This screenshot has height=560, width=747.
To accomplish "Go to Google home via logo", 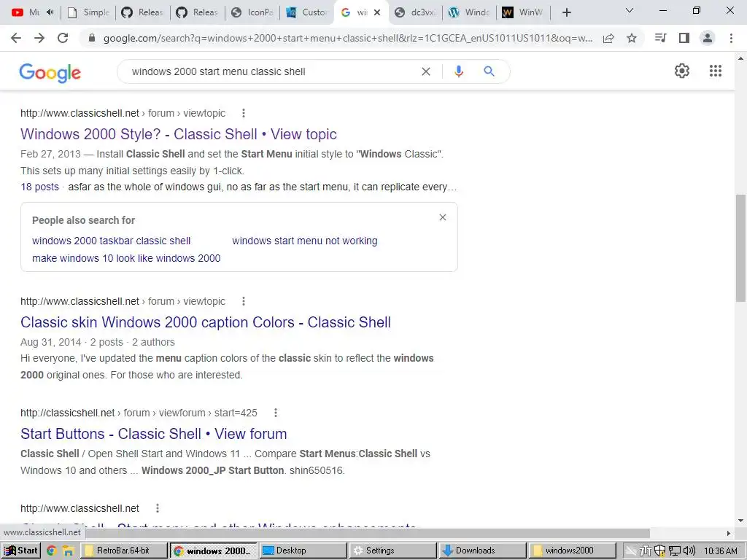I will (x=50, y=72).
